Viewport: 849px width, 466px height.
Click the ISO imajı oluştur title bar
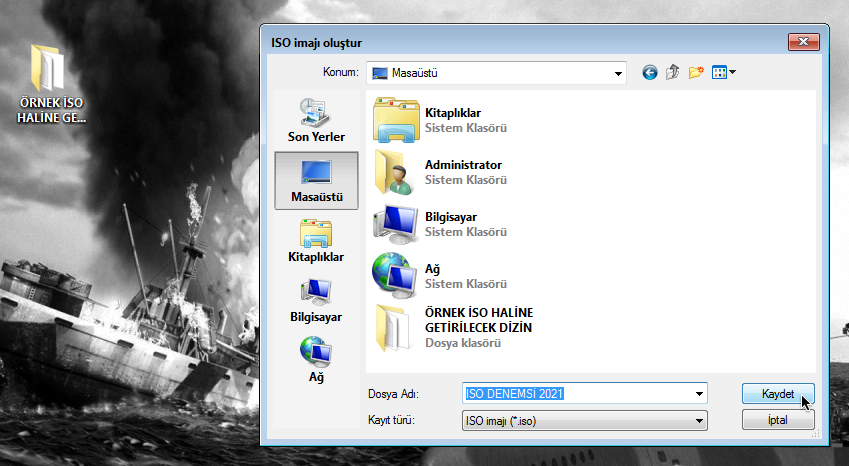click(525, 42)
